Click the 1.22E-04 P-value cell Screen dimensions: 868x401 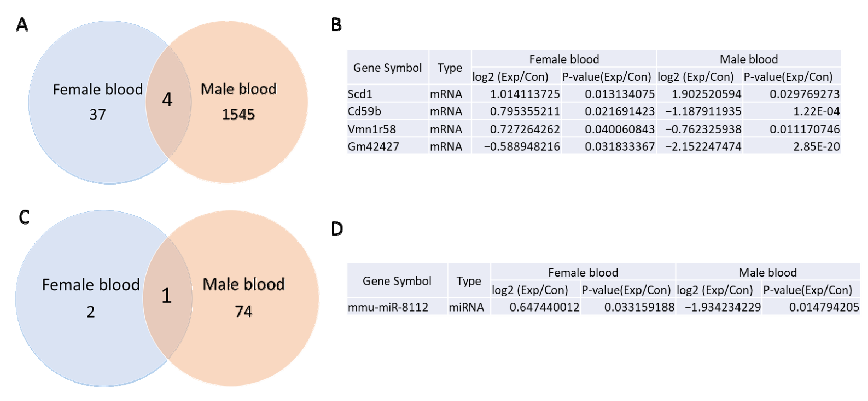point(816,112)
